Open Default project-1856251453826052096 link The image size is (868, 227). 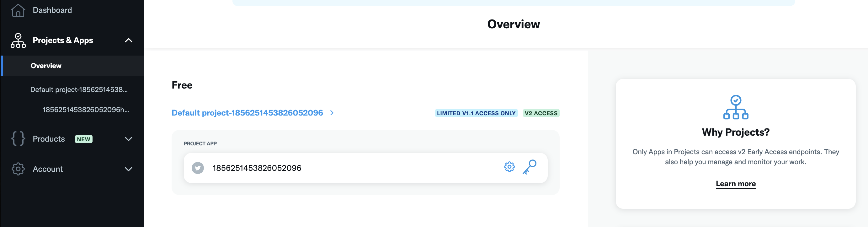(x=247, y=113)
